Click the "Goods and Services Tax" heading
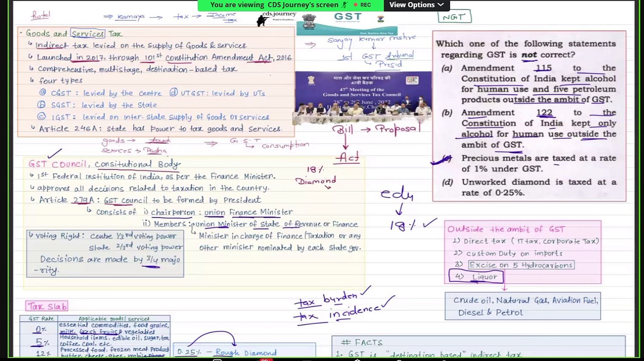Viewport: 644px width, 361px height. coord(73,34)
